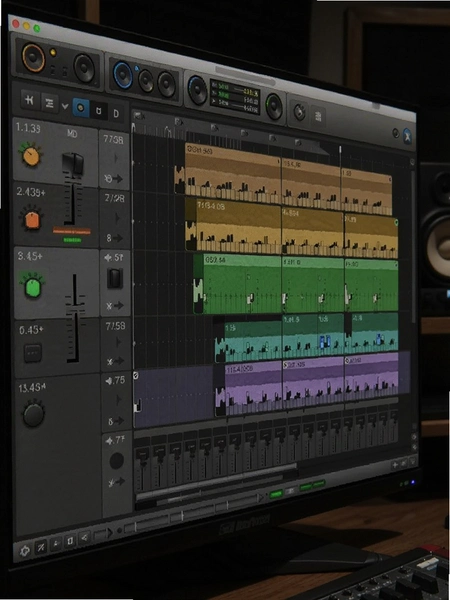This screenshot has height=600, width=450.
Task: Click the green-ringed knob right of the LCD display
Action: [274, 107]
